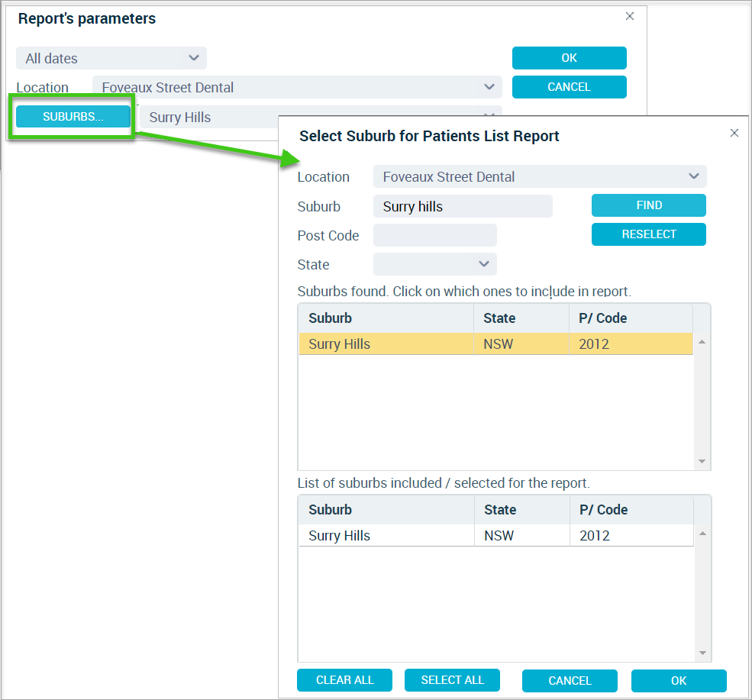Click the FIND button
Screen dimensions: 752x700
pyautogui.click(x=648, y=205)
